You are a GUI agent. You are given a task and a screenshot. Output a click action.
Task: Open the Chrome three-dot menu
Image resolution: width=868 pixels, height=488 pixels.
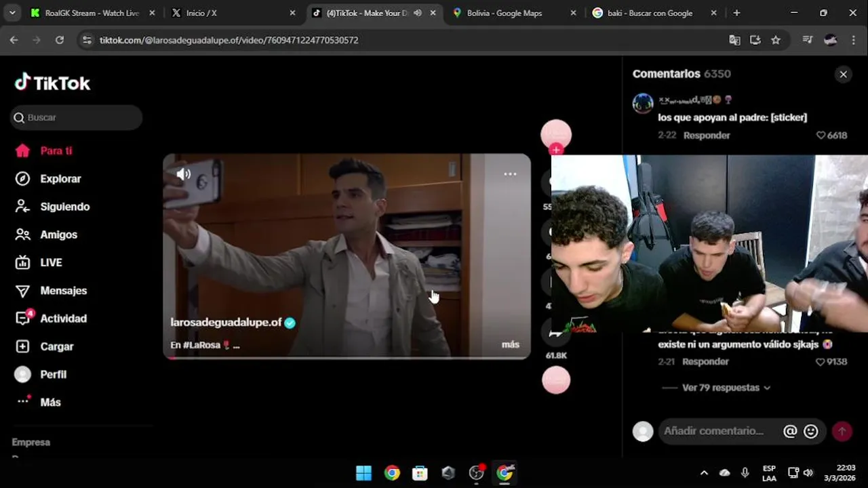click(x=853, y=40)
